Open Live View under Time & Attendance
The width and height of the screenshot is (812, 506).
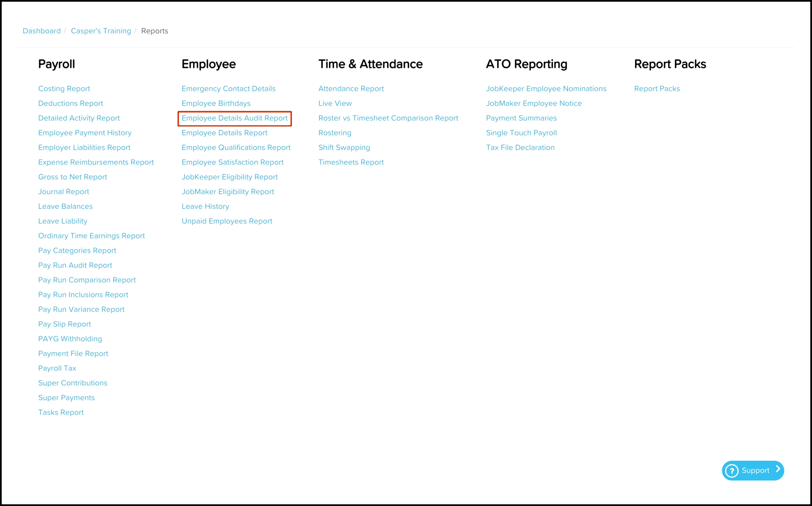[x=335, y=103]
